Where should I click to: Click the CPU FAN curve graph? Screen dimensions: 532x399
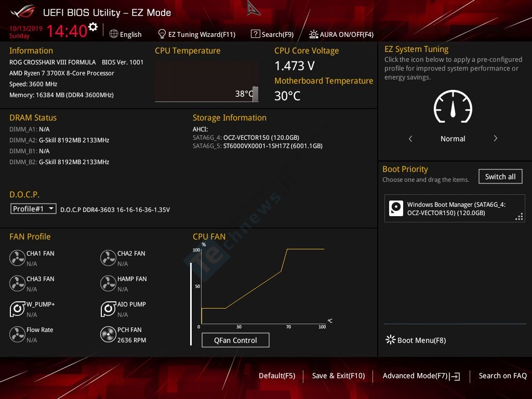tap(263, 286)
